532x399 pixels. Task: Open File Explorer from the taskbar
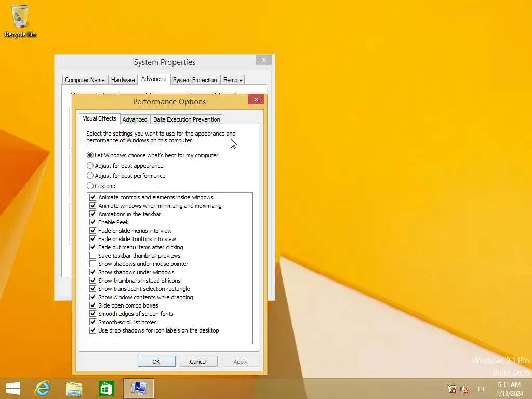click(x=74, y=389)
